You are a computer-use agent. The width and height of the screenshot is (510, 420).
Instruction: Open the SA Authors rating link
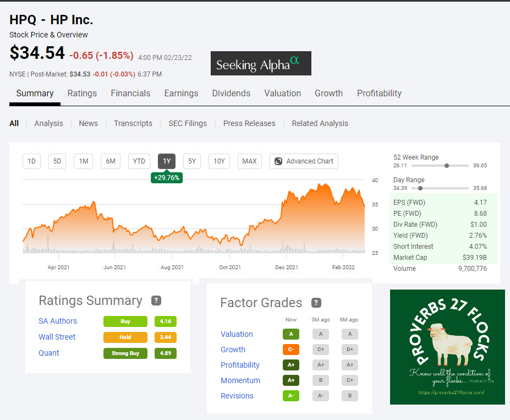[x=58, y=321]
